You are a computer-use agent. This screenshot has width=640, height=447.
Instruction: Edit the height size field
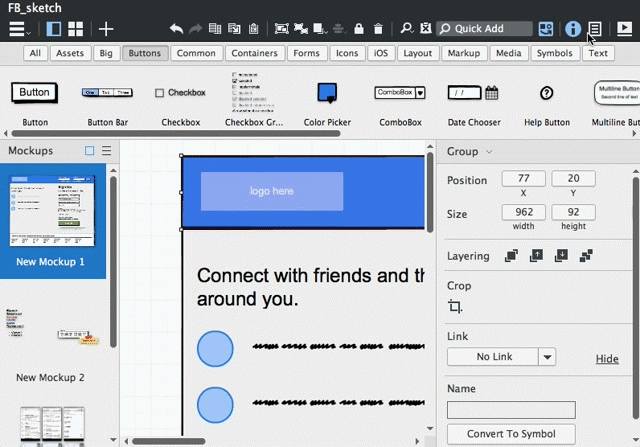[x=573, y=212]
